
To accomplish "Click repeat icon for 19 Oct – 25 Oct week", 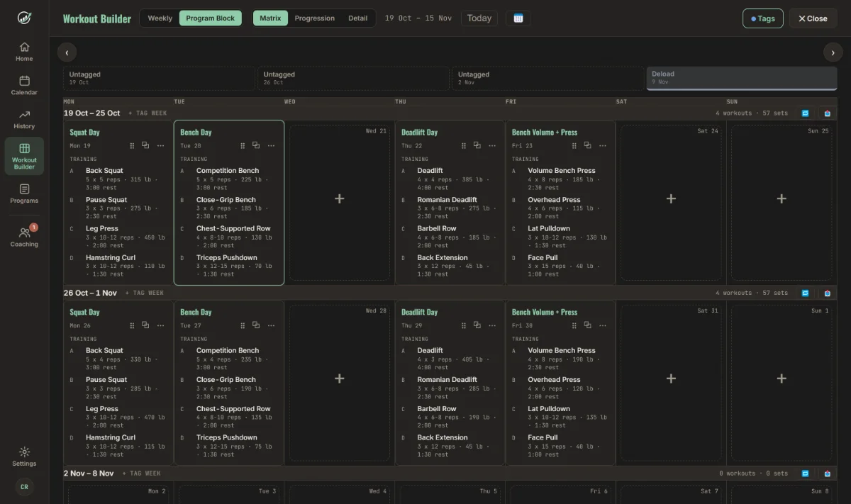I will [x=805, y=113].
